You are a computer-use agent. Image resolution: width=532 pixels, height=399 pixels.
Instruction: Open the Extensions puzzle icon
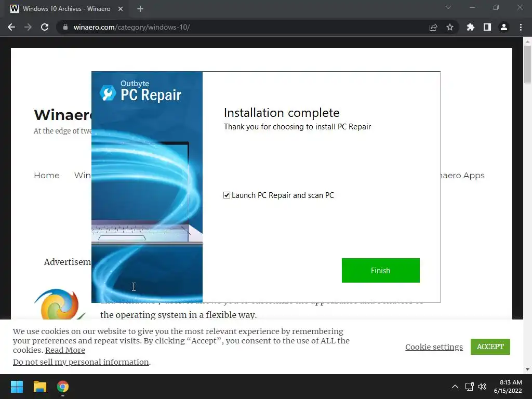(471, 27)
